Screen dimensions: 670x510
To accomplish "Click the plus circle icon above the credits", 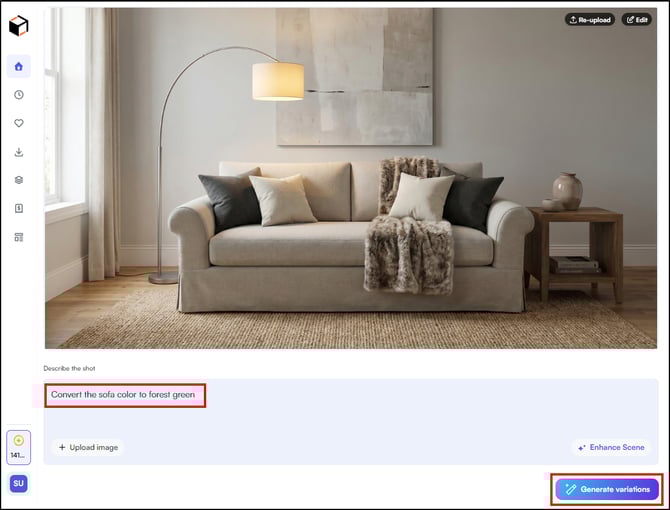I will [18, 440].
